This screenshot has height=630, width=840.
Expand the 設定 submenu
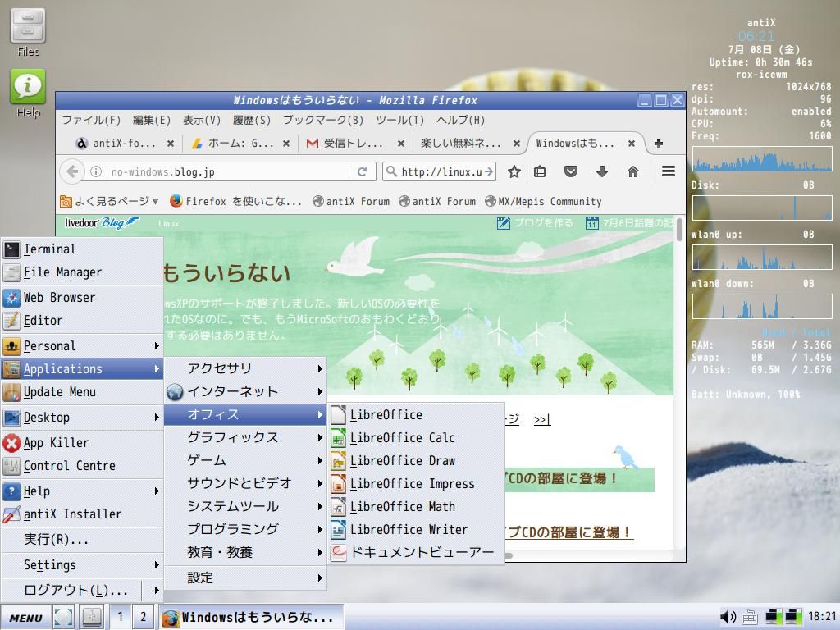click(244, 577)
